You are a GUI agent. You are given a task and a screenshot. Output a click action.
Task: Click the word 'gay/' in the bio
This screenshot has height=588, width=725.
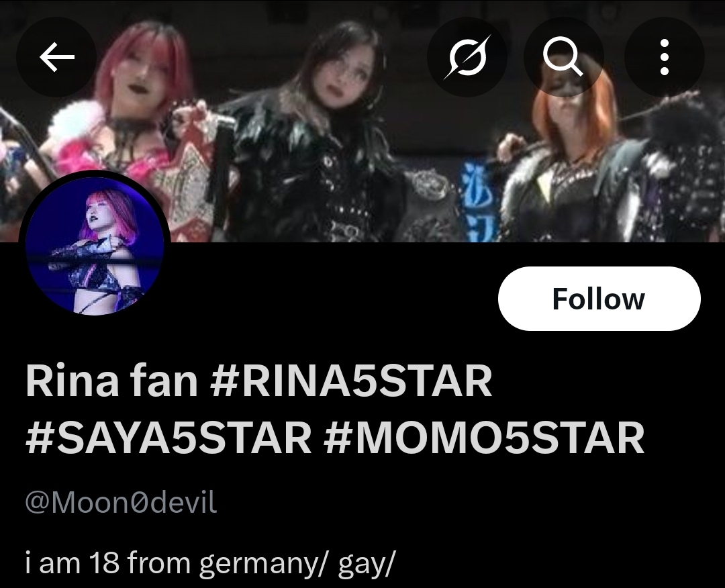tap(368, 564)
